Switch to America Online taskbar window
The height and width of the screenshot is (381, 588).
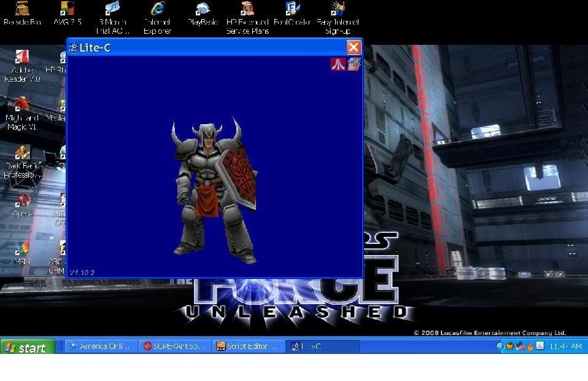coord(101,347)
